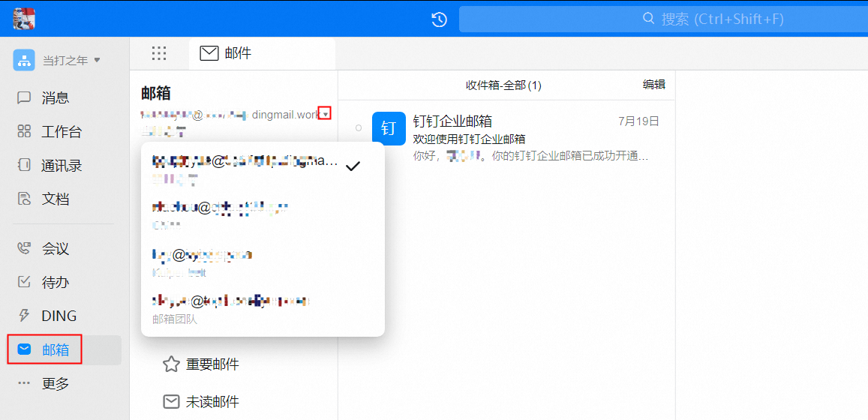Click the star icon for 重要邮件
This screenshot has height=420, width=868.
(171, 364)
